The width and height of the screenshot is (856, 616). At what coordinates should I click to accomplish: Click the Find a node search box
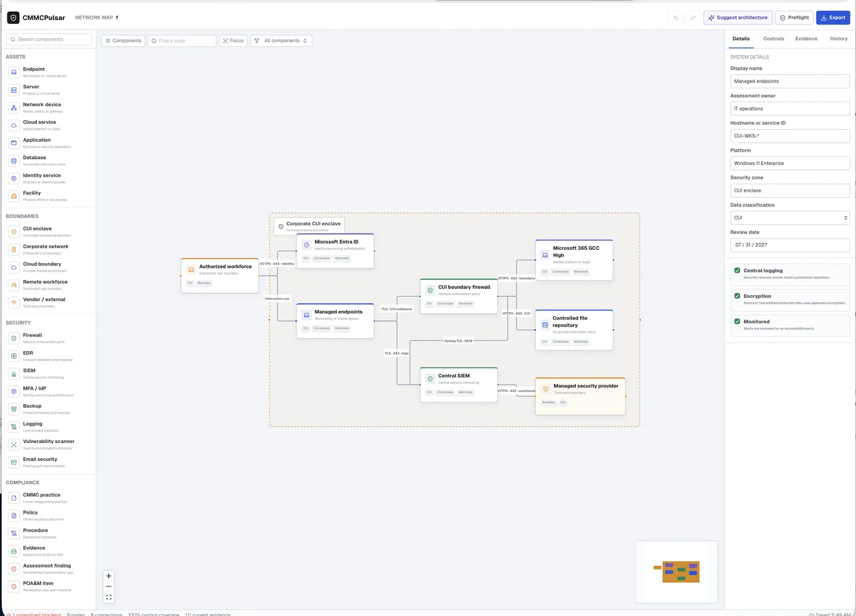[x=182, y=41]
